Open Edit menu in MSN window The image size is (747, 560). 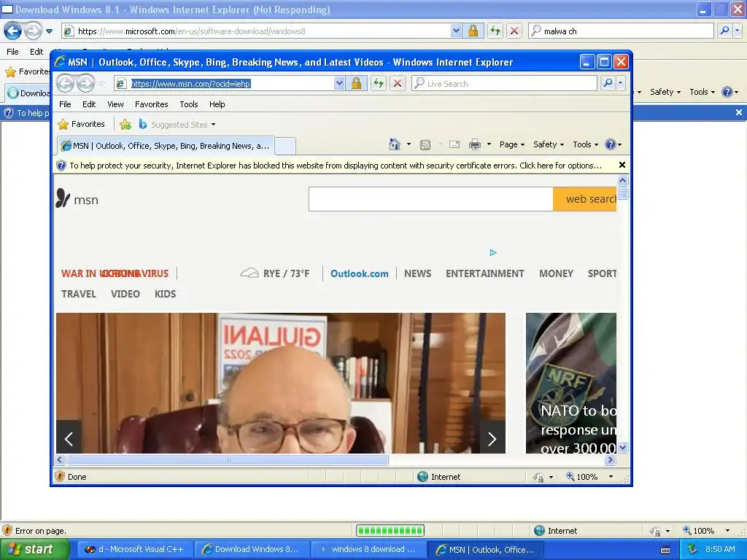tap(88, 104)
